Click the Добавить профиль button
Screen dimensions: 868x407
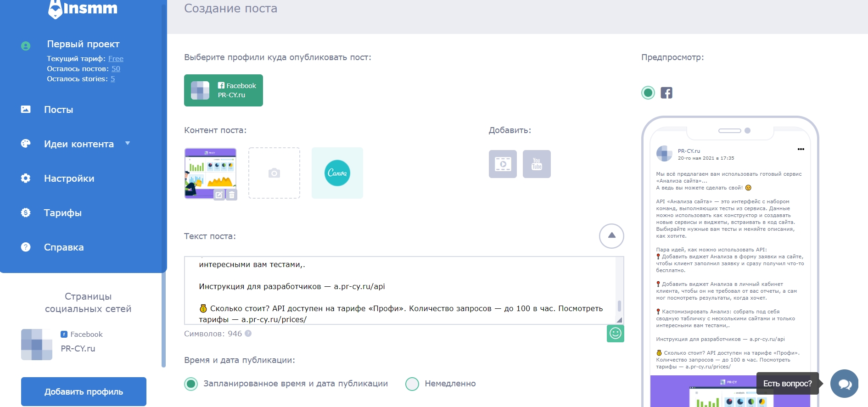pos(84,391)
